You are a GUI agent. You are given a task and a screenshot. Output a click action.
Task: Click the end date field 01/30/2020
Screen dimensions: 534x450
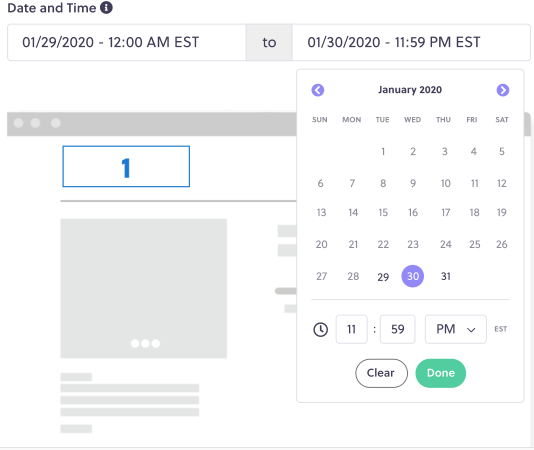tap(411, 43)
